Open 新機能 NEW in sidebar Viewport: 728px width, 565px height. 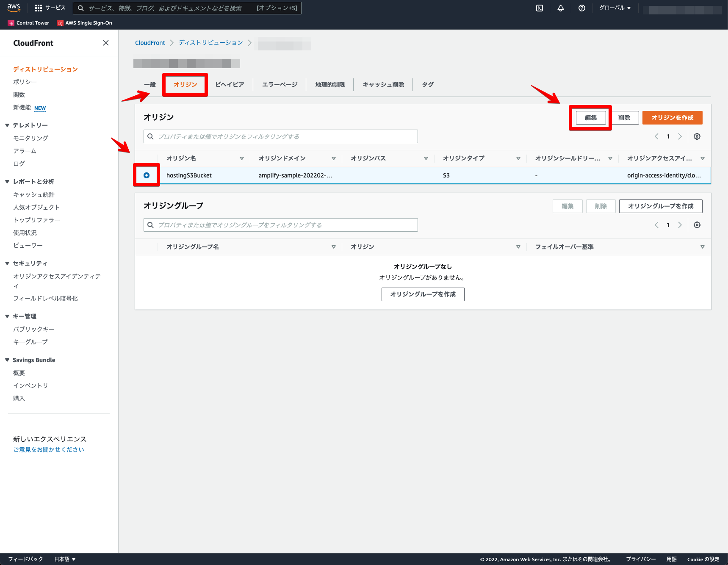click(x=29, y=108)
